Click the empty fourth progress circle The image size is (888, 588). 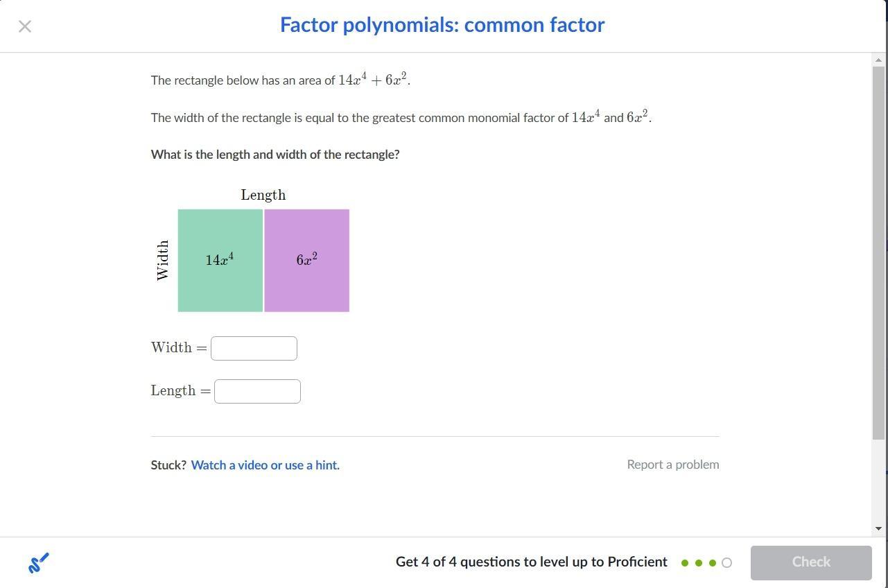tap(726, 563)
